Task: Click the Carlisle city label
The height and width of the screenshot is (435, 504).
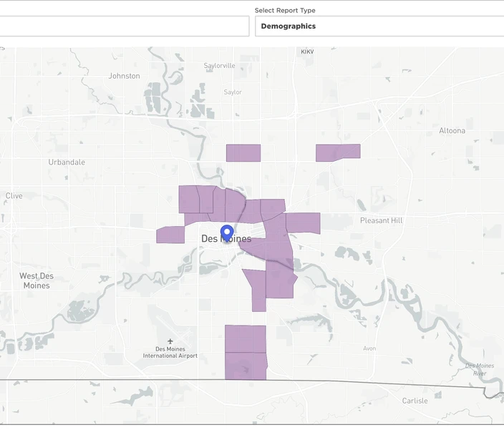Action: click(415, 401)
